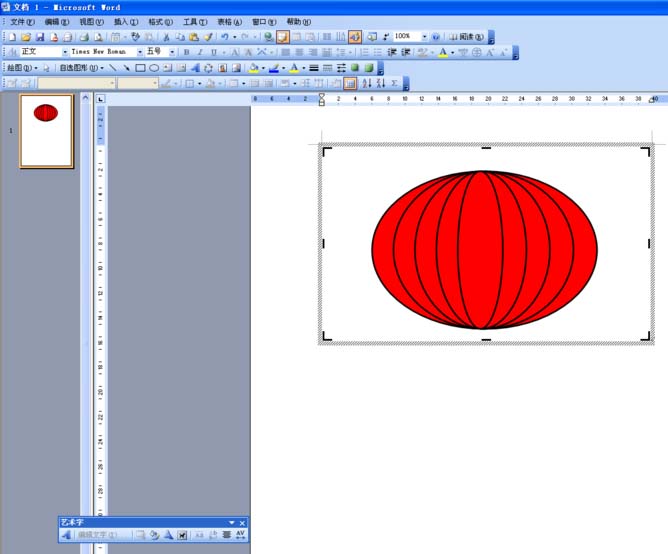Open the font size 五号 dropdown
The width and height of the screenshot is (668, 554).
pyautogui.click(x=172, y=52)
